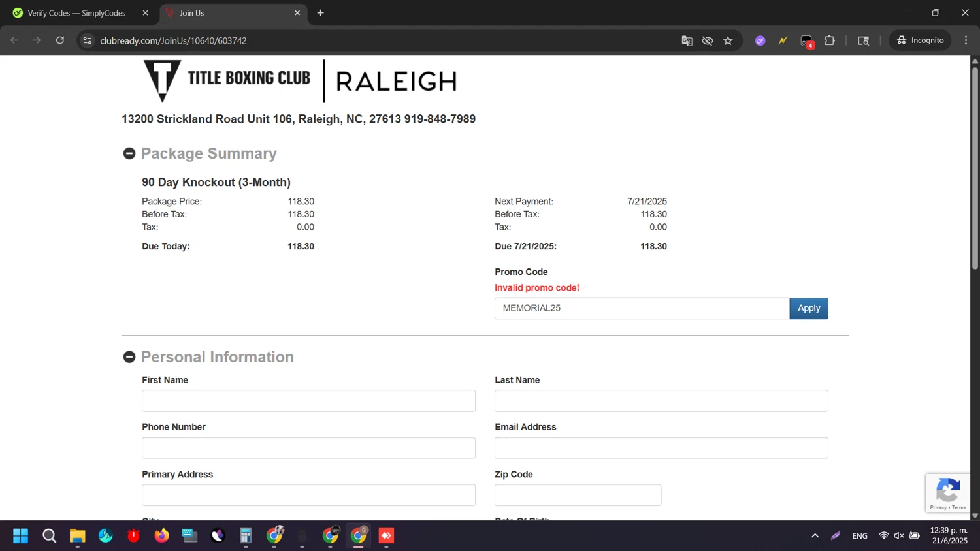Click the '90 Day Knockout (3-Month)' package title
Image resolution: width=980 pixels, height=551 pixels.
point(216,182)
